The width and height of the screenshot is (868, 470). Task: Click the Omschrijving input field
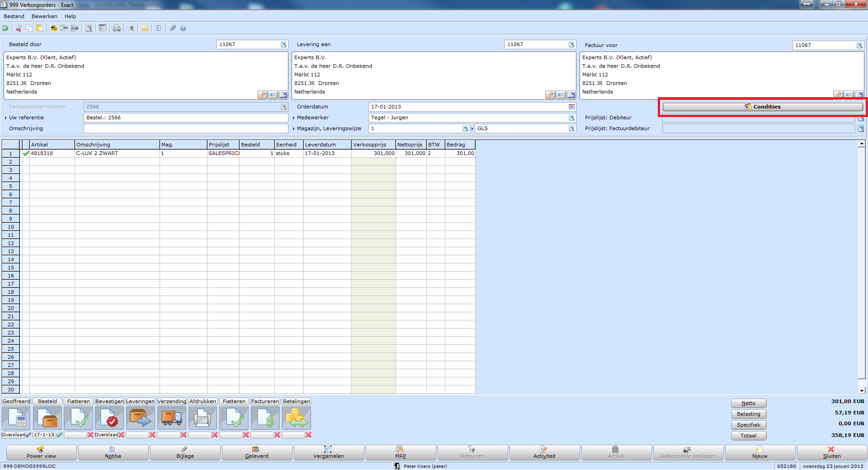coord(185,129)
